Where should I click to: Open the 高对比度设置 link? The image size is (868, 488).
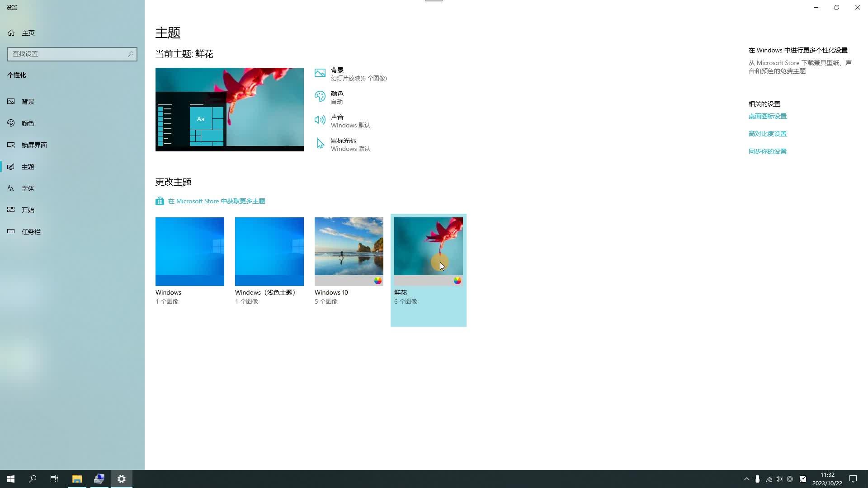click(x=767, y=134)
